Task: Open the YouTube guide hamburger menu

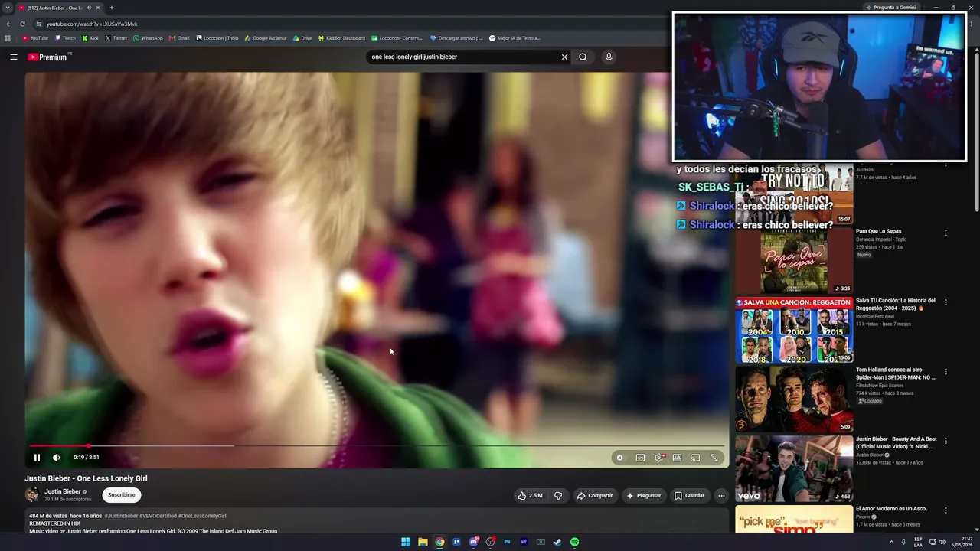Action: pos(13,57)
